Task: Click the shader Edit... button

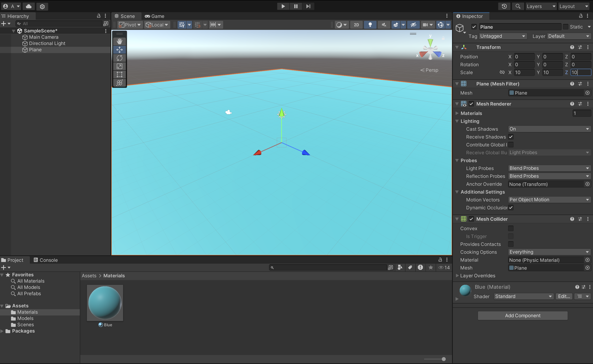Action: tap(564, 296)
